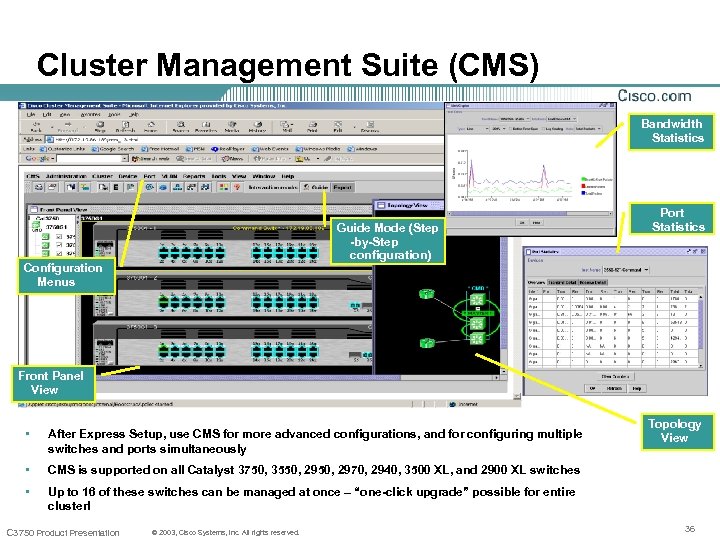The height and width of the screenshot is (540, 720).
Task: Click OK button in bandwidth graph window
Action: [522, 223]
